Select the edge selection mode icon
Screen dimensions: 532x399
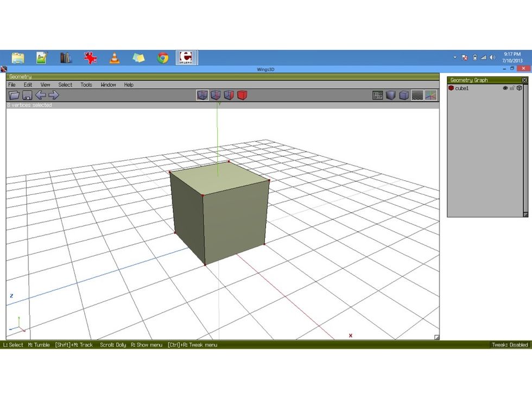click(x=216, y=95)
